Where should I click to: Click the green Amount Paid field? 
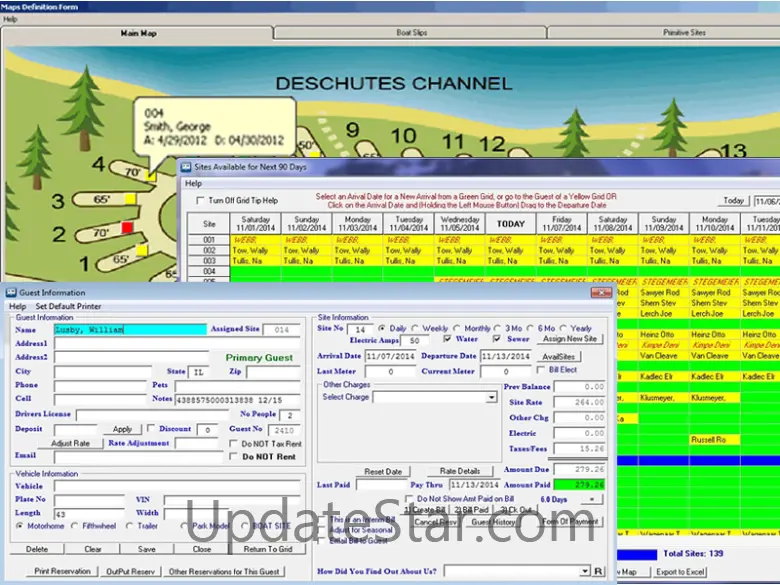click(578, 485)
